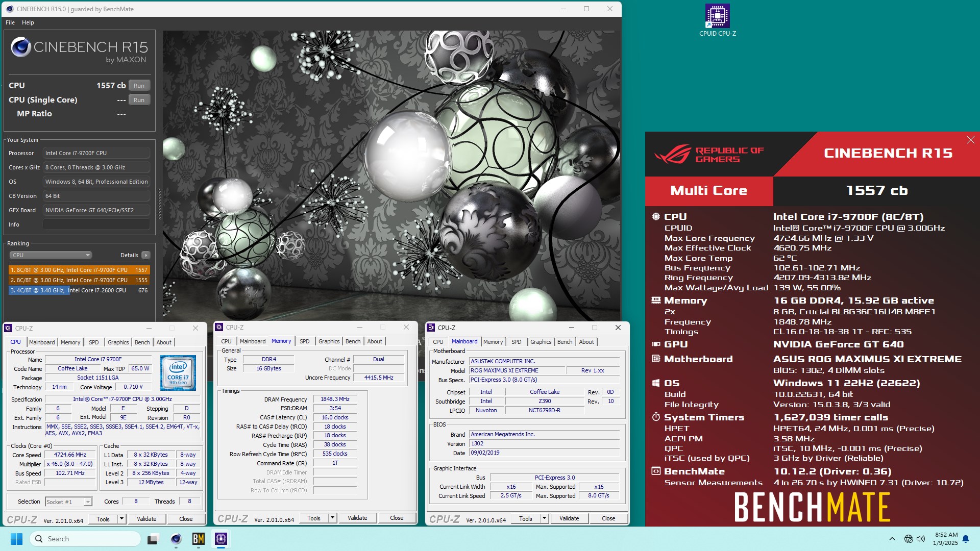Open Mainboard tab in CPU-Z CPU window
This screenshot has height=551, width=980.
pyautogui.click(x=42, y=342)
